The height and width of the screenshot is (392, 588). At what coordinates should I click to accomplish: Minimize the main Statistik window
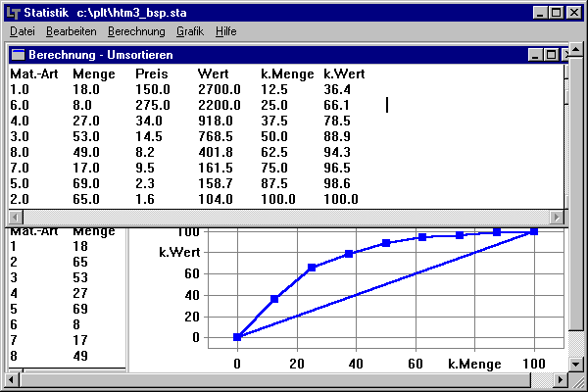click(x=537, y=12)
